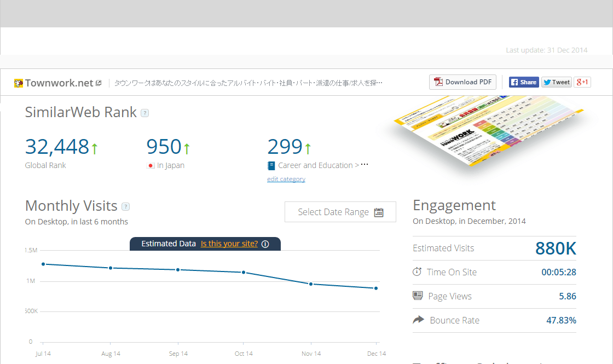
Task: Click the global rank 32,448 number
Action: 57,147
